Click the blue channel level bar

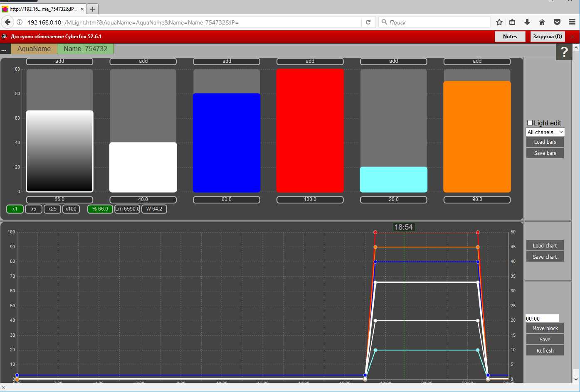pyautogui.click(x=227, y=142)
